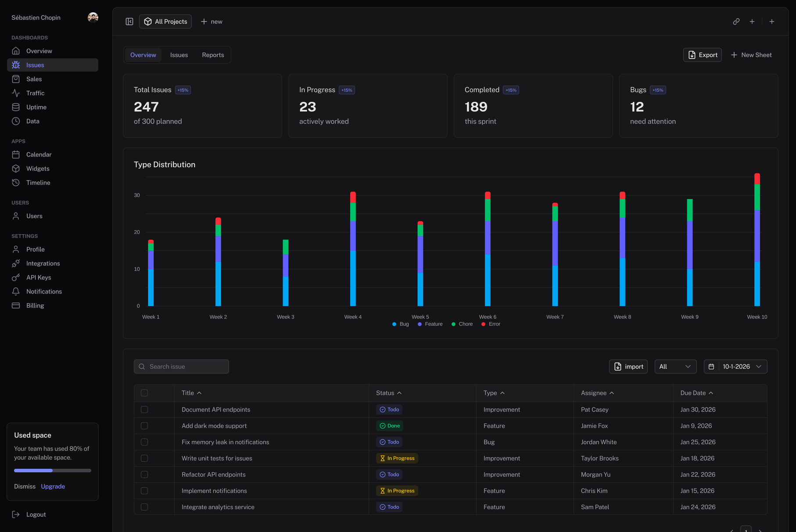Open the Issues dashboard in the sidebar
Screen dimensions: 796x532
click(35, 65)
